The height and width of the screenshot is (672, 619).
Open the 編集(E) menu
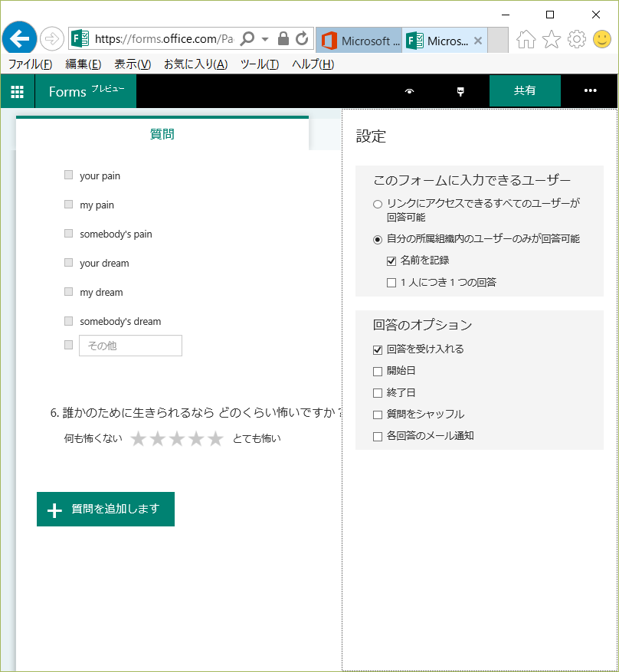(x=83, y=64)
